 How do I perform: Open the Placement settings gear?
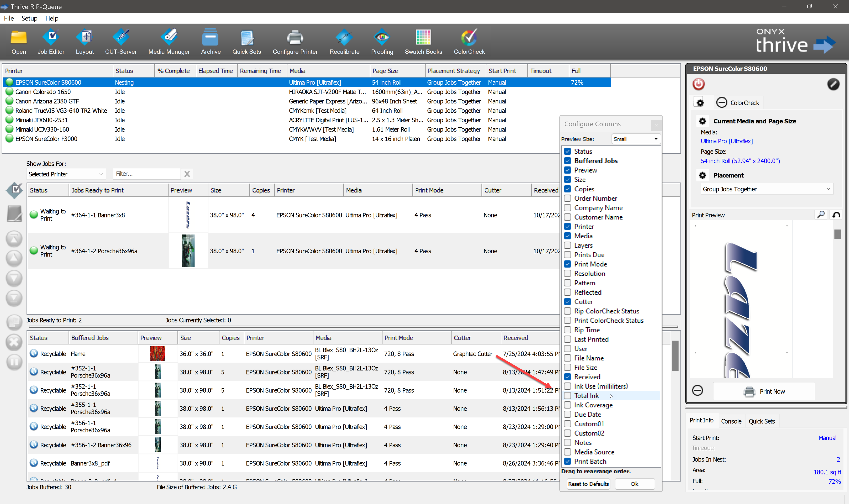702,175
